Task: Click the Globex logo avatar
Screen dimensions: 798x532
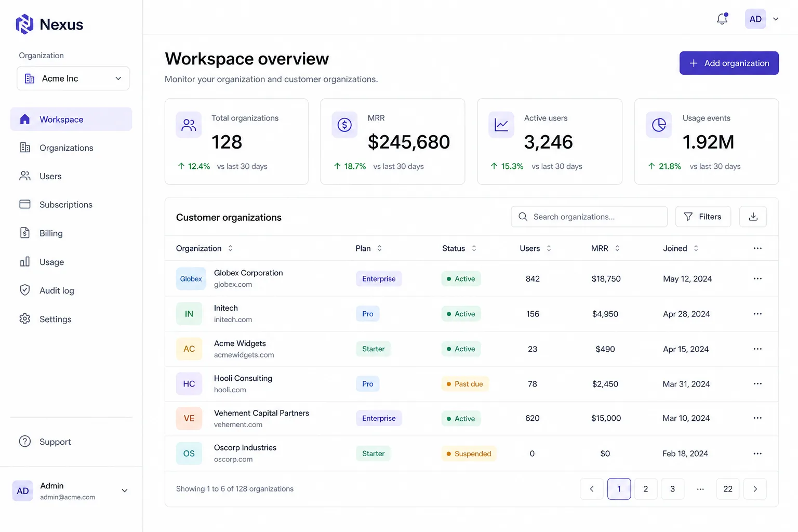Action: coord(191,278)
